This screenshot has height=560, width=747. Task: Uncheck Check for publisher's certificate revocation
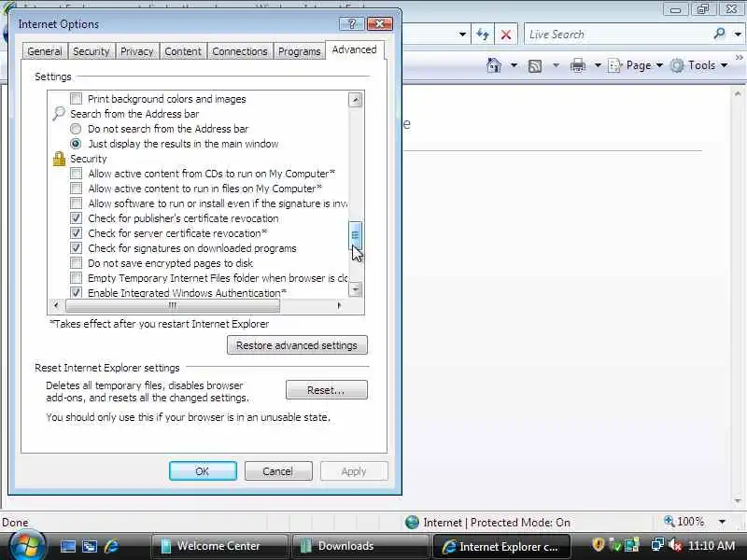point(76,218)
